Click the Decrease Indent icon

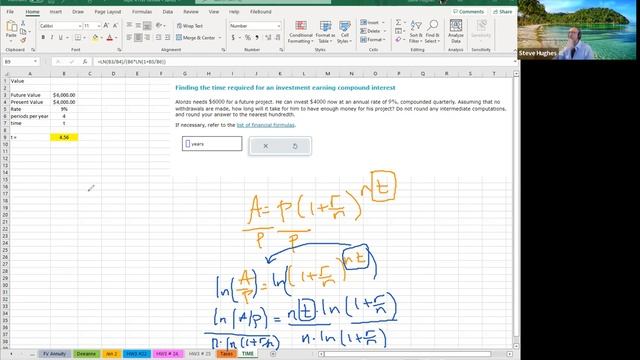coord(158,38)
